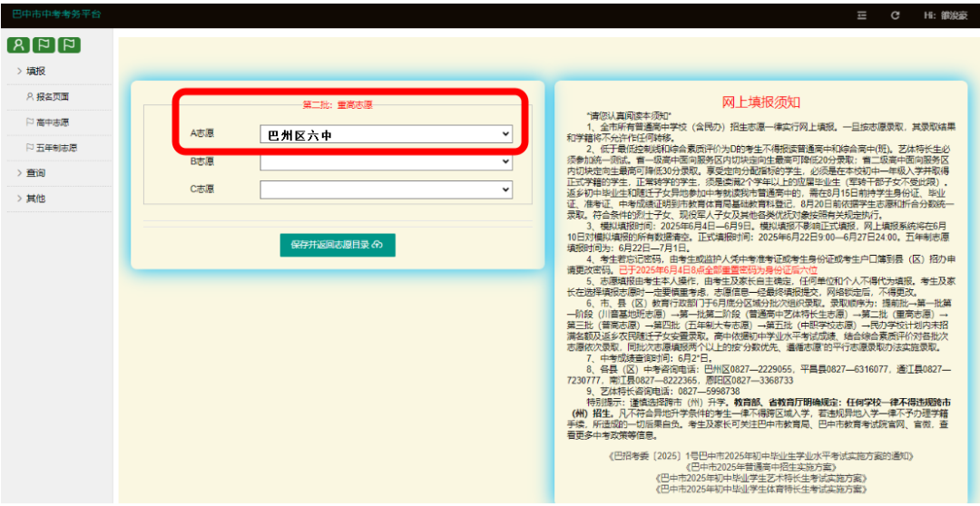Go to 五年制志愿 in the sidebar
The image size is (980, 506).
[56, 148]
